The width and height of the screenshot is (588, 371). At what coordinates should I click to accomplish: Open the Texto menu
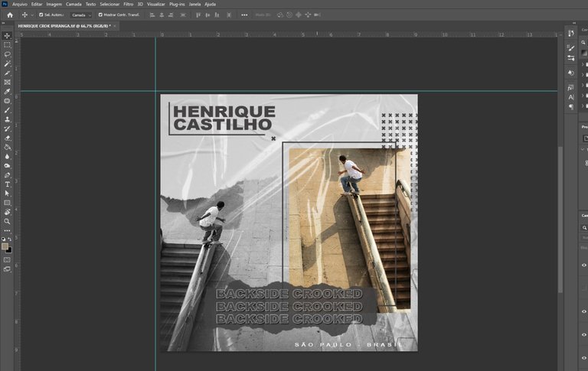pyautogui.click(x=90, y=4)
